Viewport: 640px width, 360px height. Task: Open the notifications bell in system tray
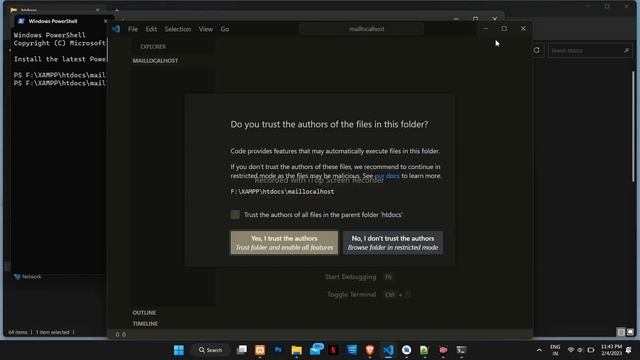coord(629,350)
